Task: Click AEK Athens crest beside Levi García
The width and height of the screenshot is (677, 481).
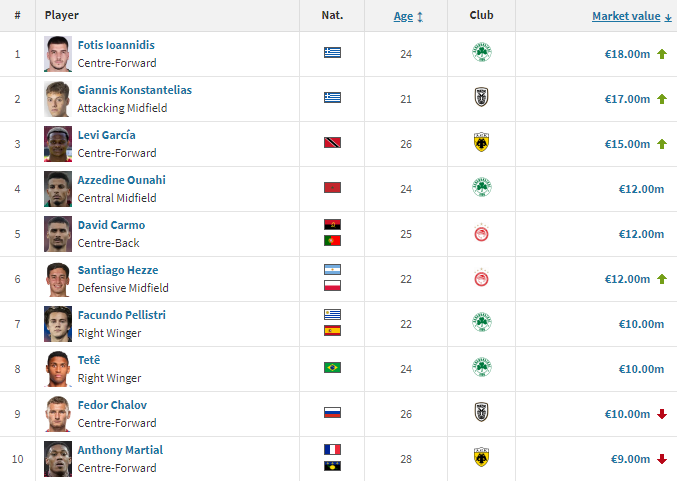Action: click(481, 143)
